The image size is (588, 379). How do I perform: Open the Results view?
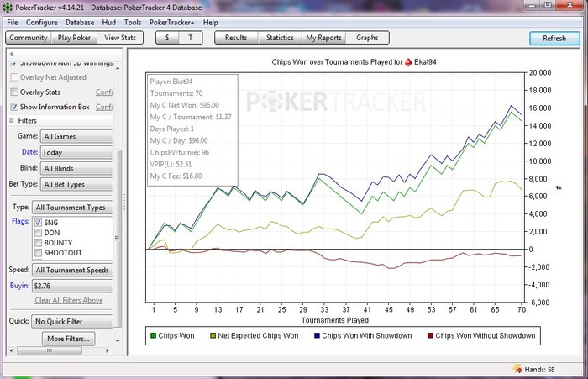236,38
